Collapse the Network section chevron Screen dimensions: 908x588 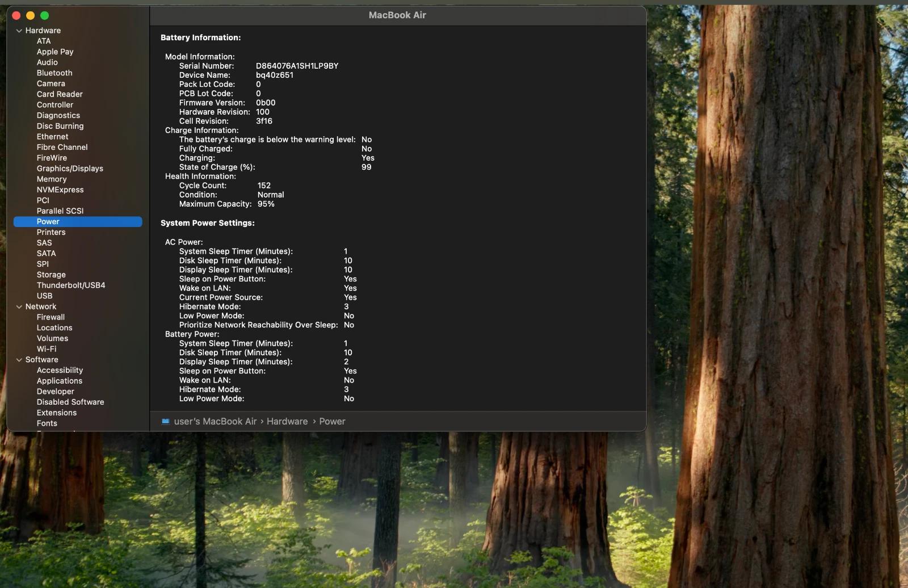click(x=19, y=306)
